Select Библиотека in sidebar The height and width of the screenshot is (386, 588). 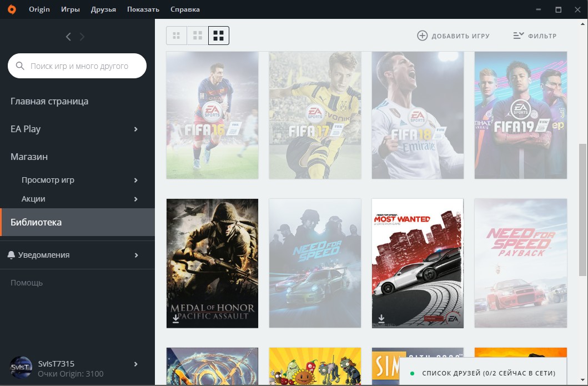[77, 222]
